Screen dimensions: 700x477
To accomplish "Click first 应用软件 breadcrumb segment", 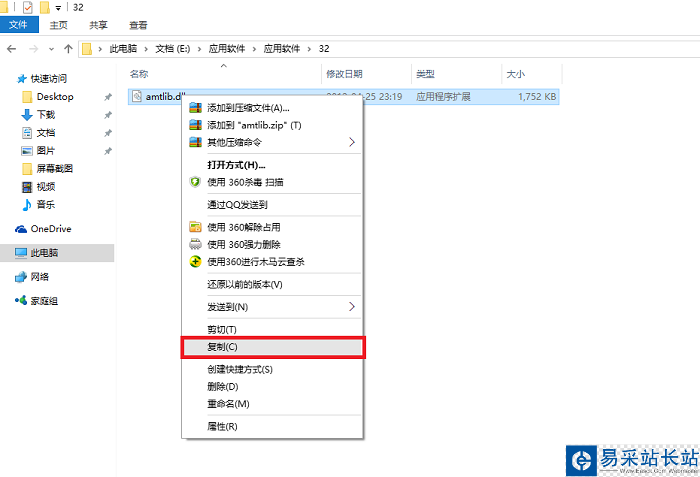I will tap(227, 49).
